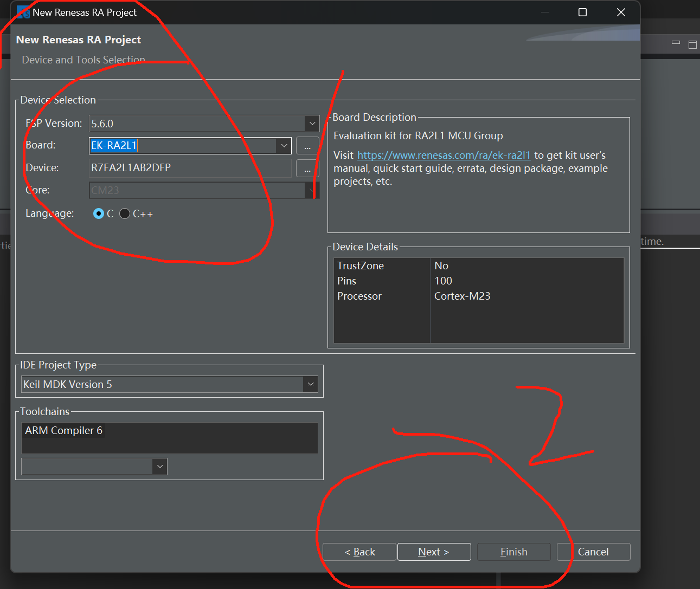Expand the Board EK-RA2L1 dropdown arrow
The width and height of the screenshot is (700, 589).
(284, 146)
